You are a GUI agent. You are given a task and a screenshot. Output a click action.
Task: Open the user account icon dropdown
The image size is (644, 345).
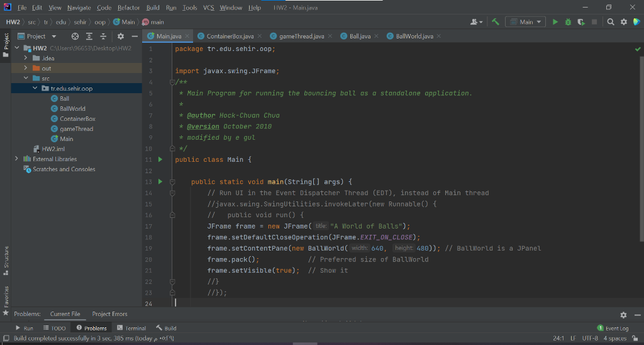477,22
